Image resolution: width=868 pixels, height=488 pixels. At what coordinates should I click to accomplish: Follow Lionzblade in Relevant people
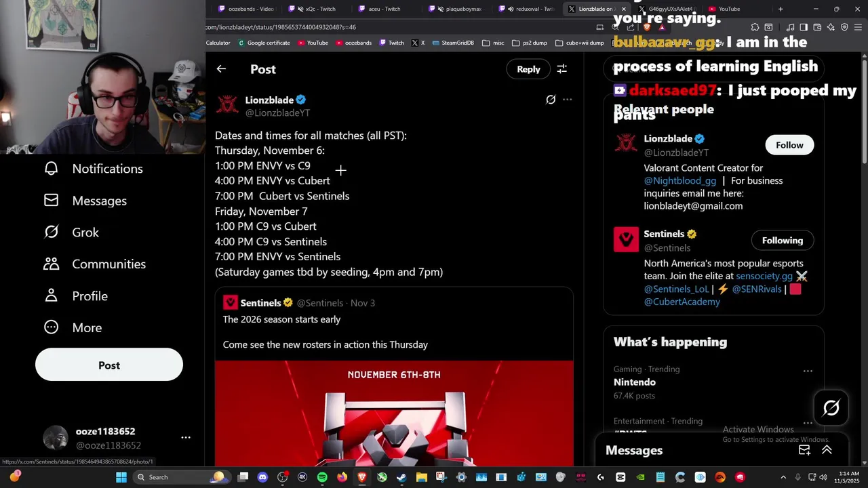click(x=789, y=145)
